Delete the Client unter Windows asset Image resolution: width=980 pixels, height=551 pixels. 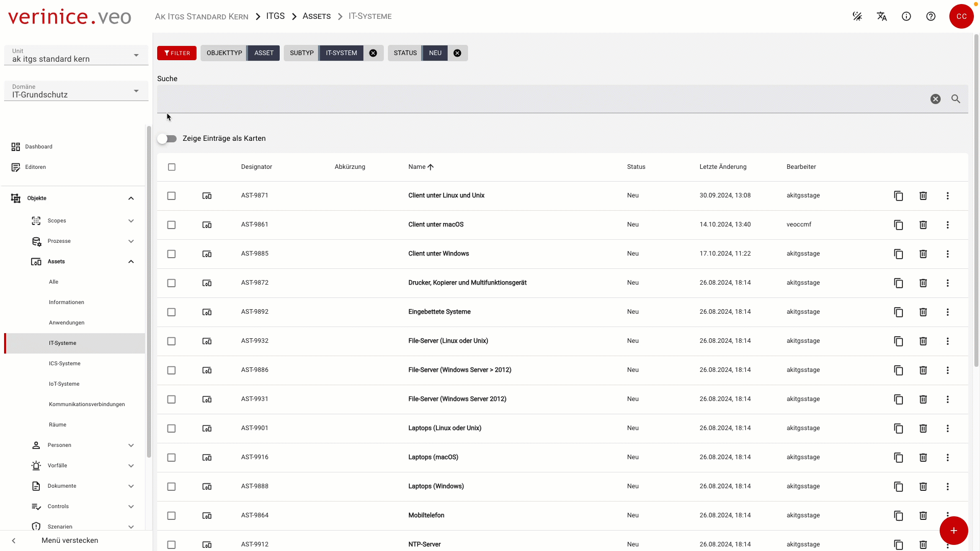(923, 254)
